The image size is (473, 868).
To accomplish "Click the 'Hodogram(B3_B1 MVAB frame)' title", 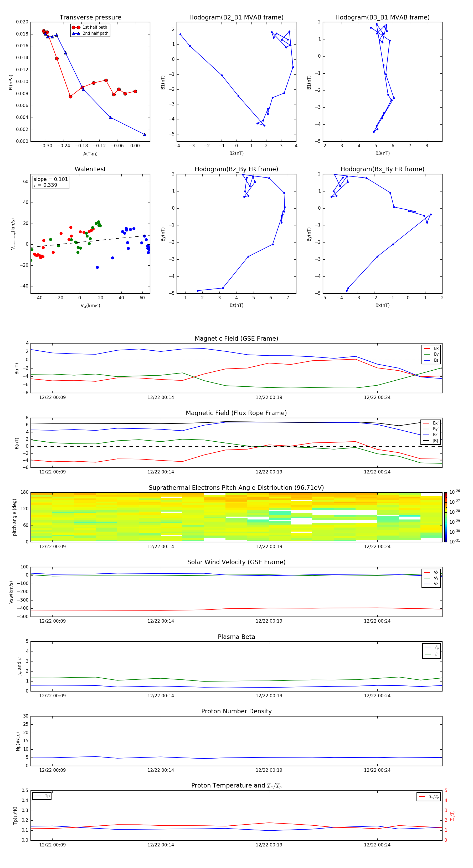I will pyautogui.click(x=382, y=18).
